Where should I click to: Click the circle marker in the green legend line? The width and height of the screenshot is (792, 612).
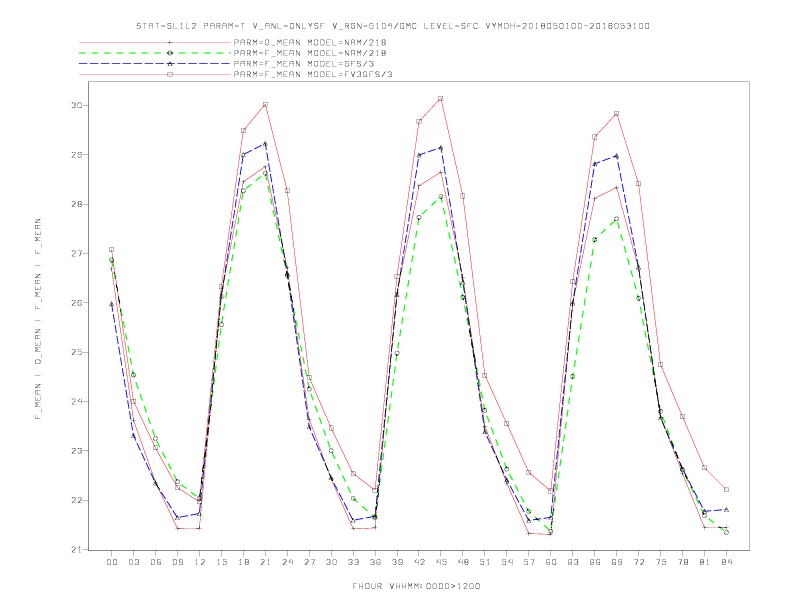[170, 53]
